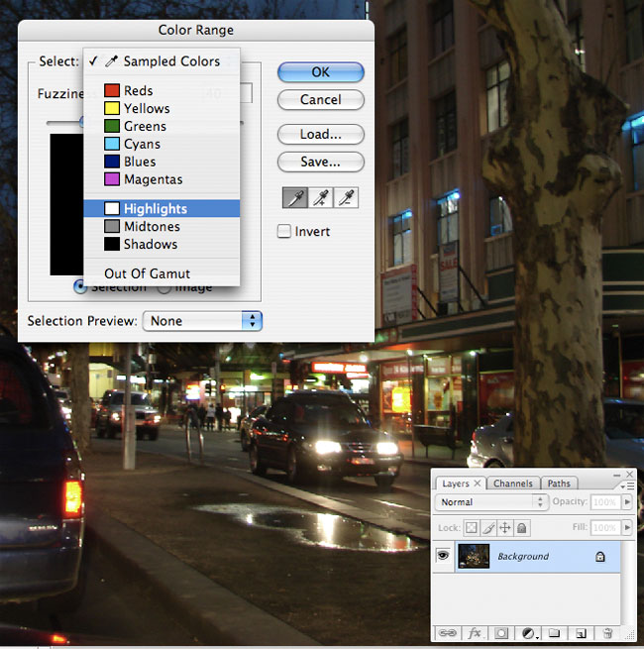The width and height of the screenshot is (644, 649).
Task: Click the Background layer thumbnail
Action: pyautogui.click(x=474, y=556)
